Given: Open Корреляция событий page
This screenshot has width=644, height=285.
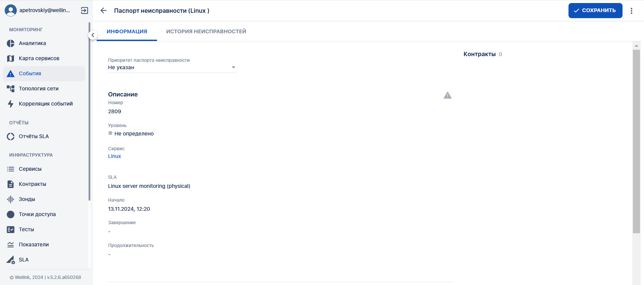Looking at the screenshot, I should 44,104.
